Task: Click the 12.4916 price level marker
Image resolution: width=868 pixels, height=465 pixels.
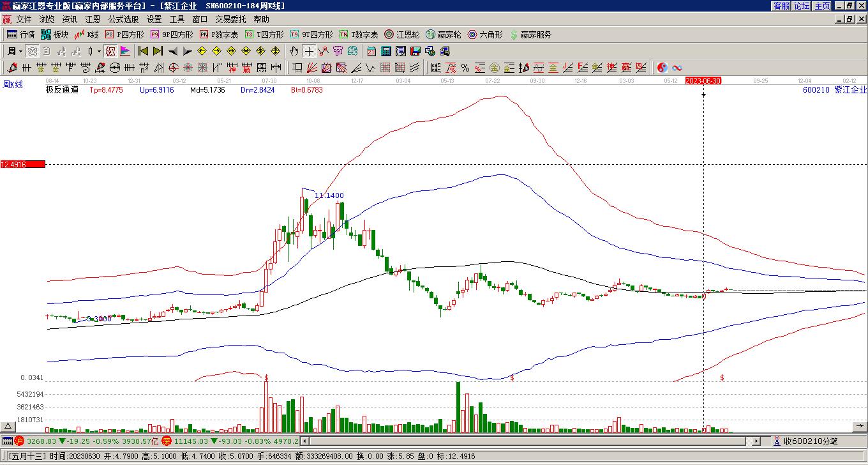Action: point(23,165)
